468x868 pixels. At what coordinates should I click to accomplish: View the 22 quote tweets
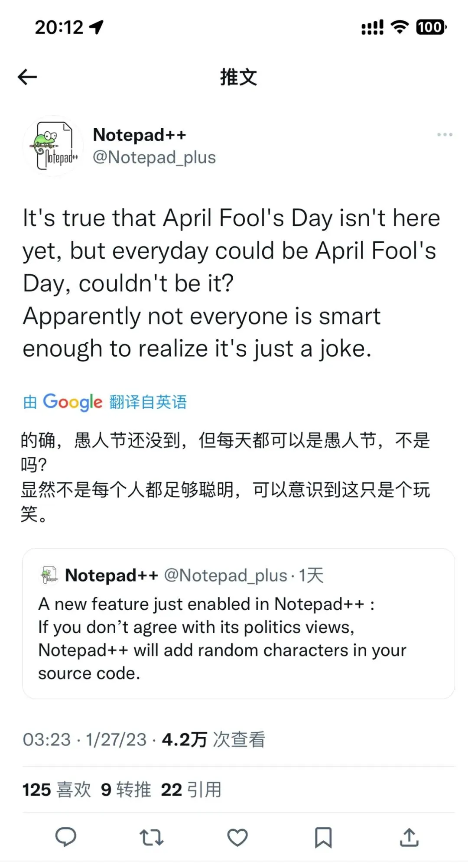[191, 790]
